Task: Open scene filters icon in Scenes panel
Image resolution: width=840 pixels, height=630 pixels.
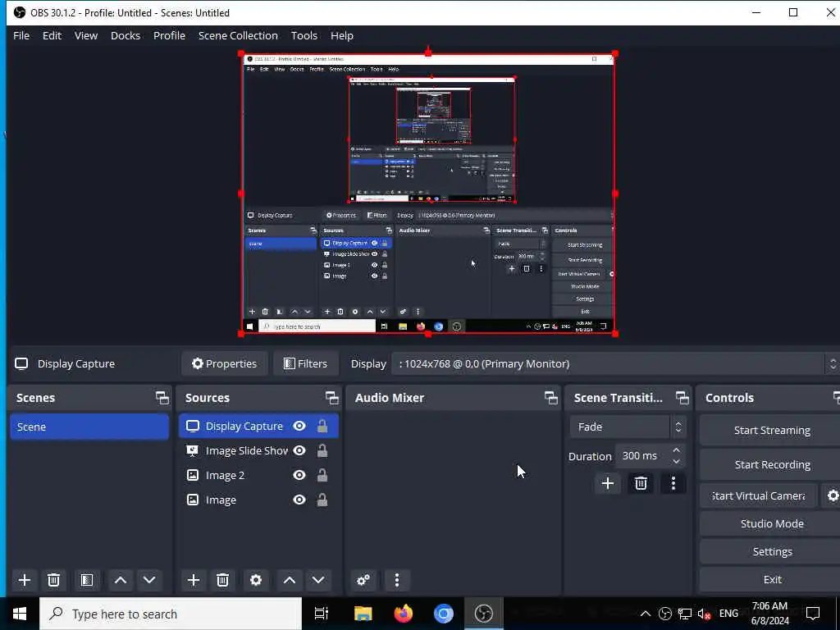Action: [87, 580]
